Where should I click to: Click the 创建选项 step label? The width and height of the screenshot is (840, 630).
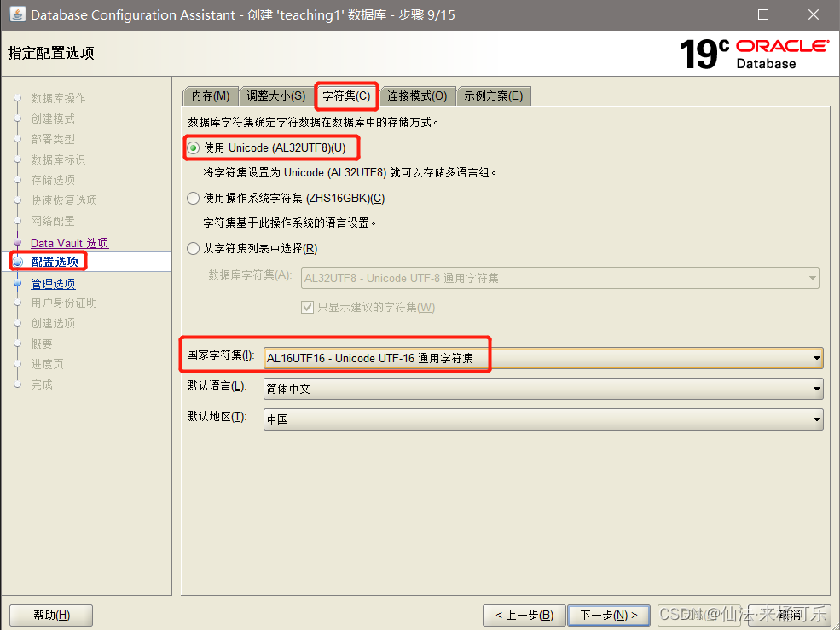[53, 323]
